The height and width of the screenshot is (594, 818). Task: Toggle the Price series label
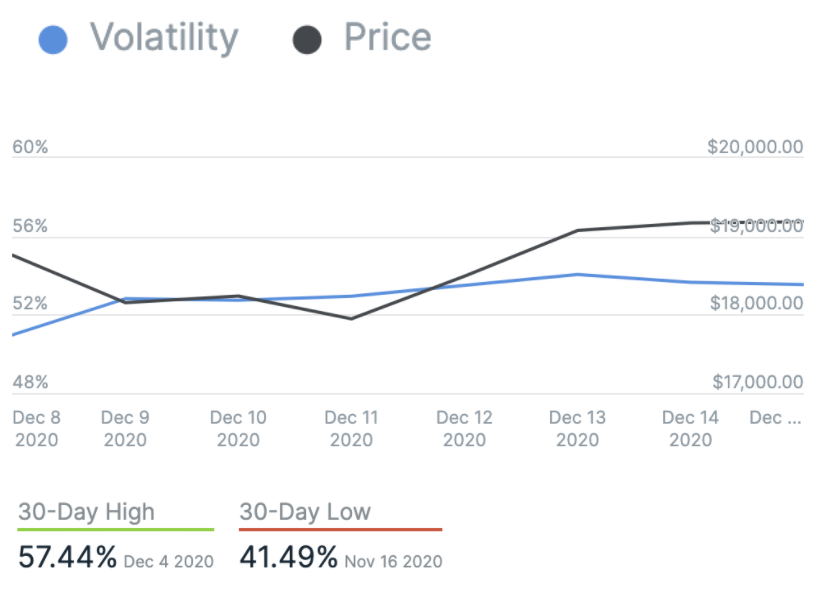(387, 39)
